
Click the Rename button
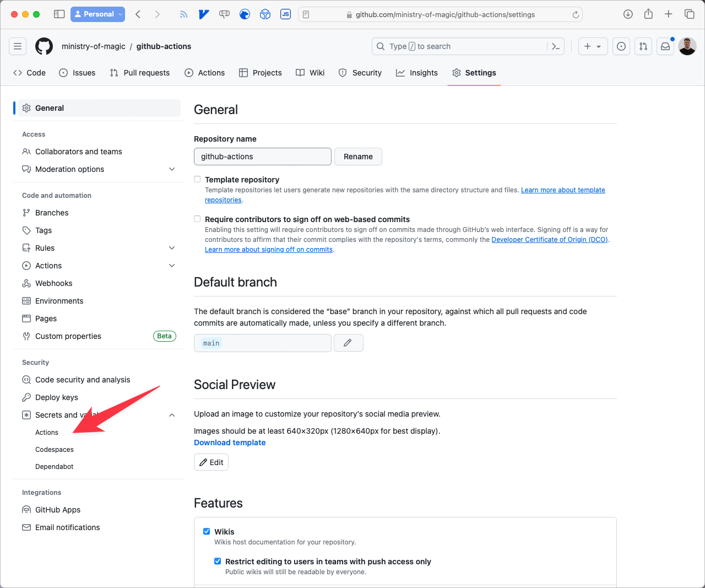click(x=358, y=157)
